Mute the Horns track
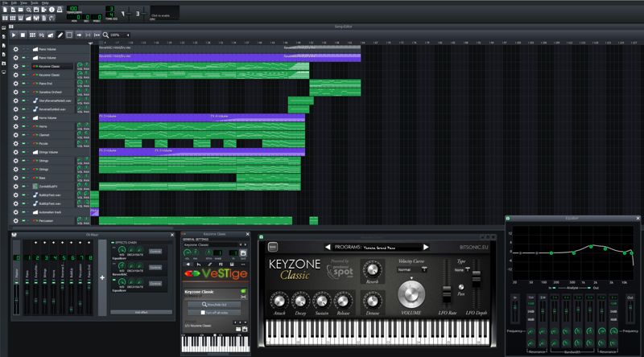 (23, 126)
